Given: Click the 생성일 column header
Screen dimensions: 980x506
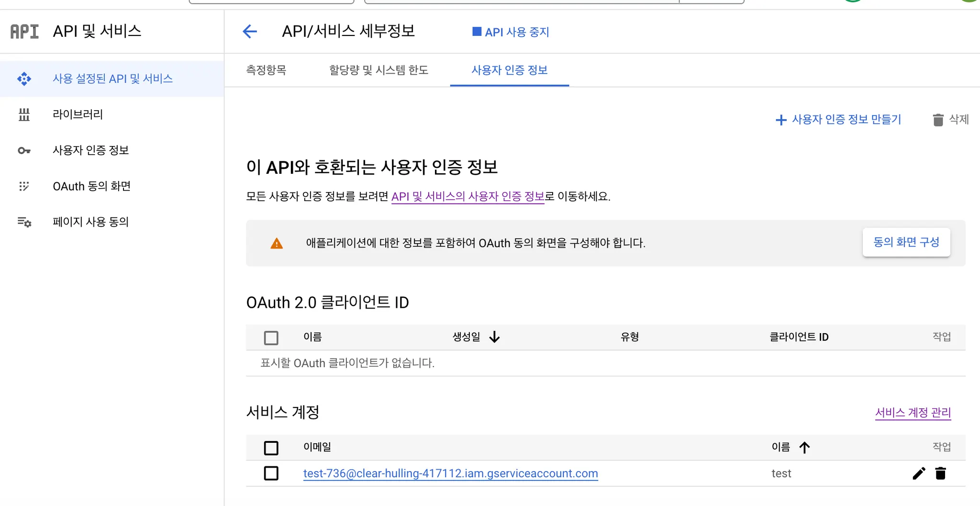Looking at the screenshot, I should pos(467,337).
